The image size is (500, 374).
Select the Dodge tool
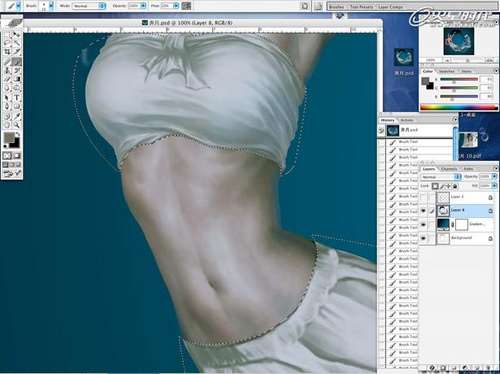coord(17,88)
